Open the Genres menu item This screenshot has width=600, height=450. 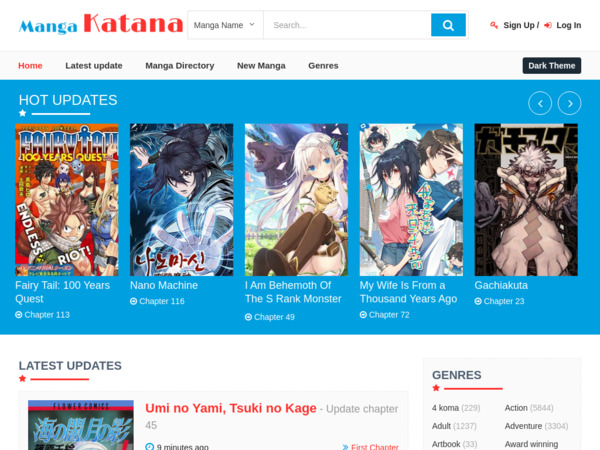pyautogui.click(x=323, y=65)
